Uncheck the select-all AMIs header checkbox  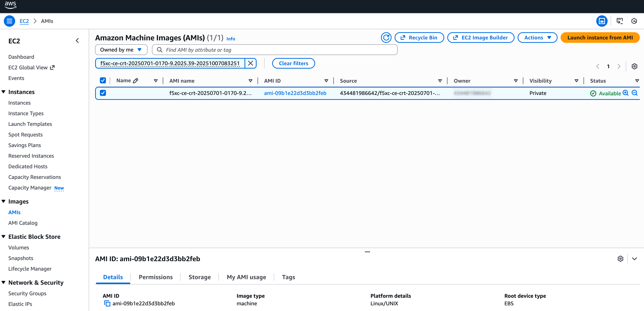pos(103,80)
